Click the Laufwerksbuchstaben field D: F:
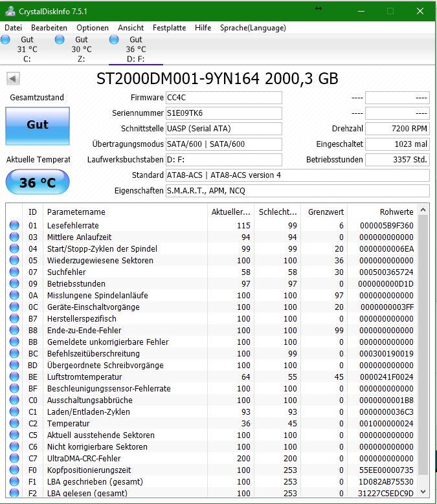This screenshot has width=437, height=504. point(224,160)
